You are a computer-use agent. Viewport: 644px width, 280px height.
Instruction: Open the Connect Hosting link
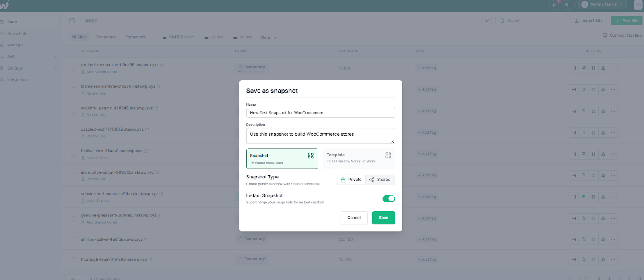pos(622,35)
